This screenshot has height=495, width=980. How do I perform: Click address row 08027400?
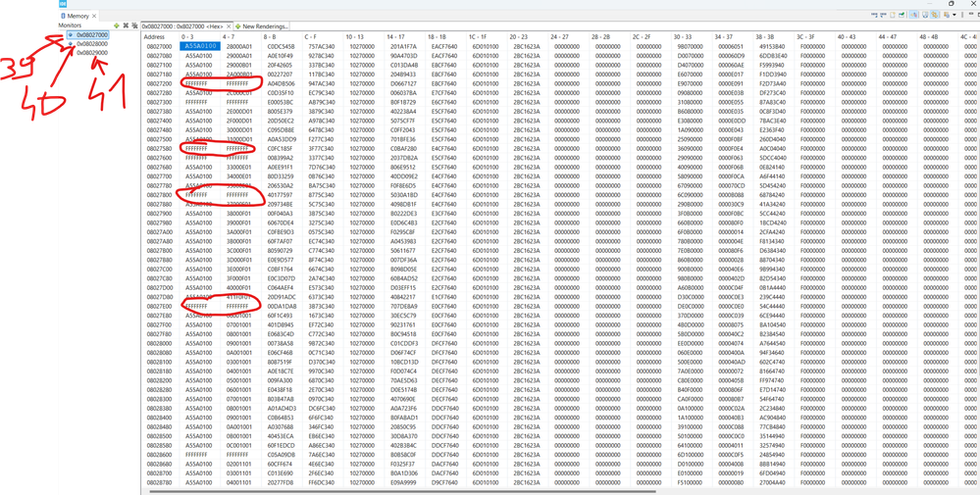point(159,121)
